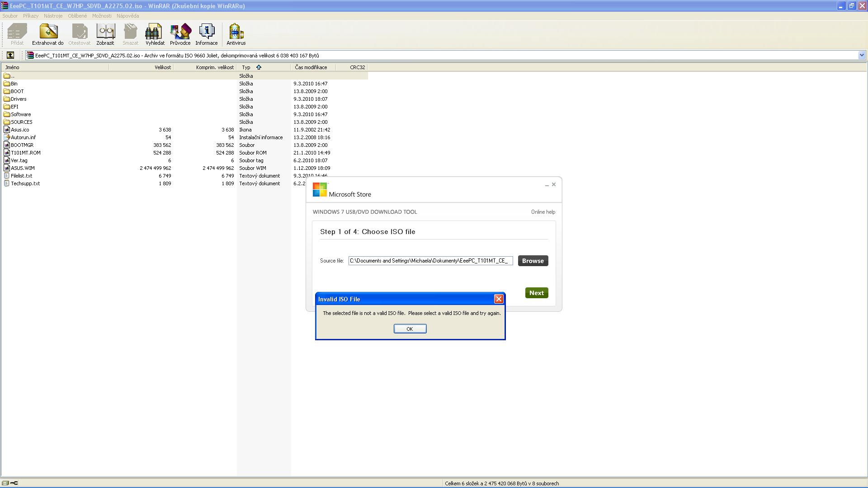Viewport: 868px width, 488px height.
Task: Select the Ver.tag file name
Action: click(x=19, y=160)
